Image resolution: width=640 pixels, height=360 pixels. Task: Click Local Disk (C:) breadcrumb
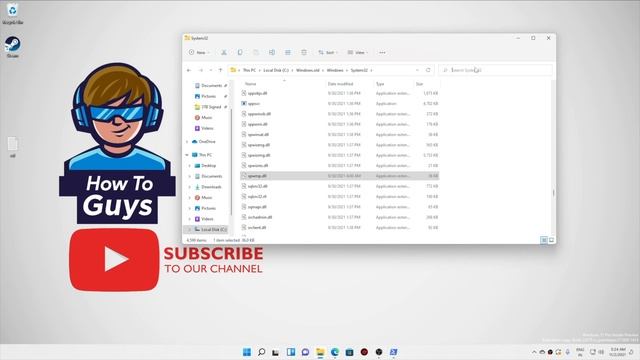276,70
